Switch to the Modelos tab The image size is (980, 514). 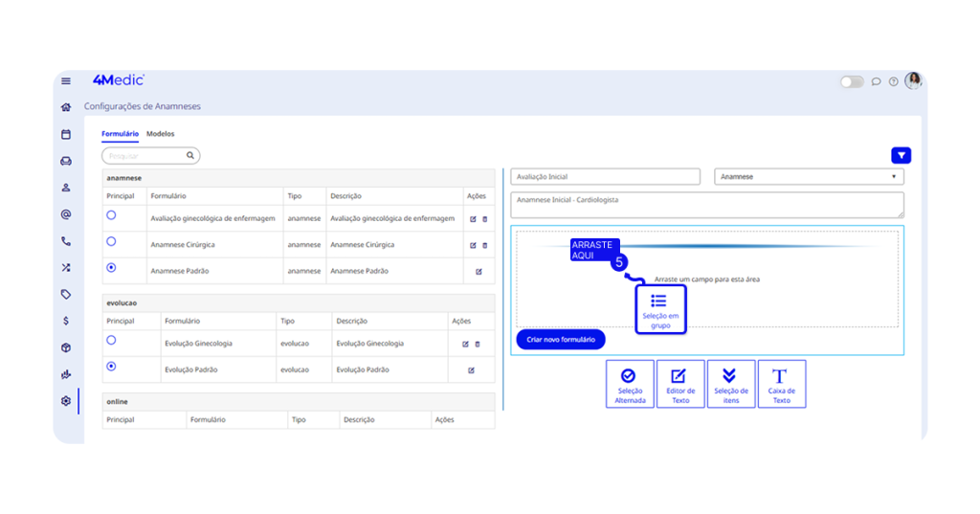click(x=160, y=134)
